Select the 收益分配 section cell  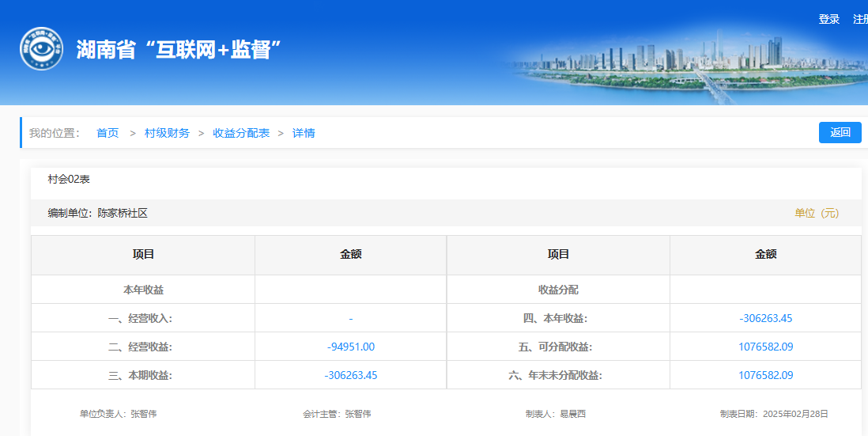click(558, 290)
